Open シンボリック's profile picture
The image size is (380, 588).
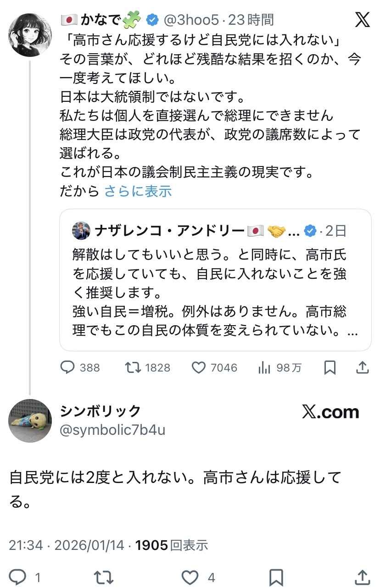30,420
